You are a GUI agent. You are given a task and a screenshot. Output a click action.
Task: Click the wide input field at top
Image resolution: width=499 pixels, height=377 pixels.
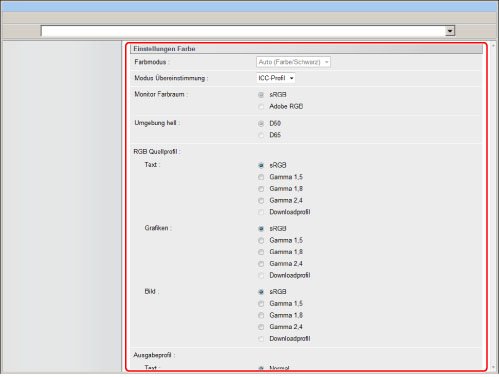coord(243,31)
